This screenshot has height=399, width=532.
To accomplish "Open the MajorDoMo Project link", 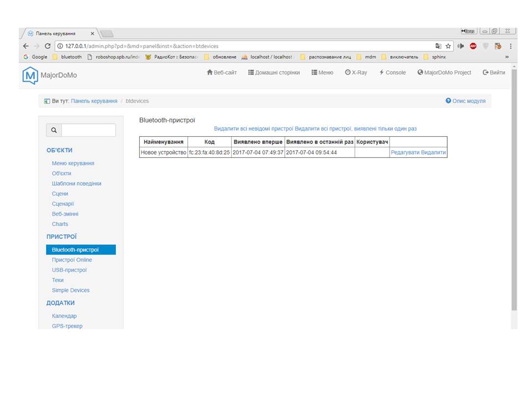I will point(444,72).
